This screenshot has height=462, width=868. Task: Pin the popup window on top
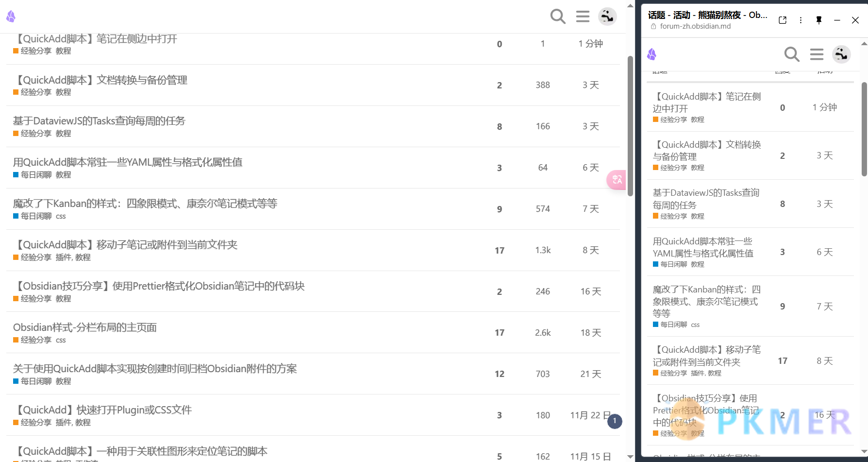click(x=819, y=20)
